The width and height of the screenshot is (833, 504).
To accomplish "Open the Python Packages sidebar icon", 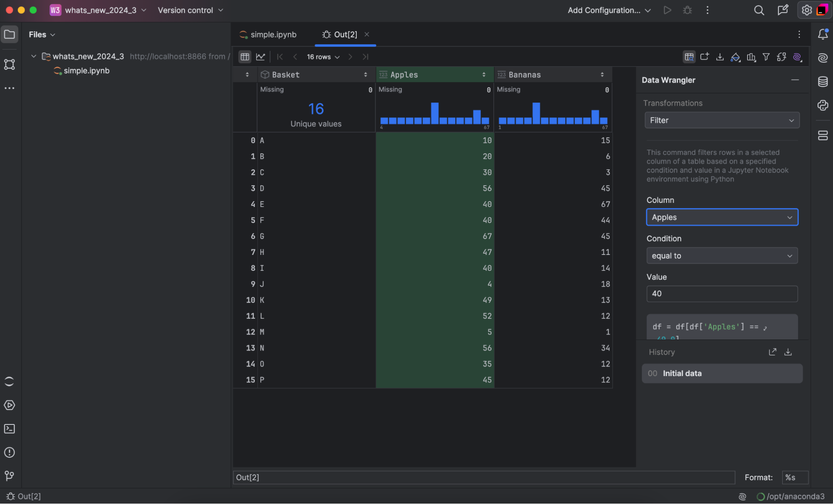I will click(x=823, y=105).
